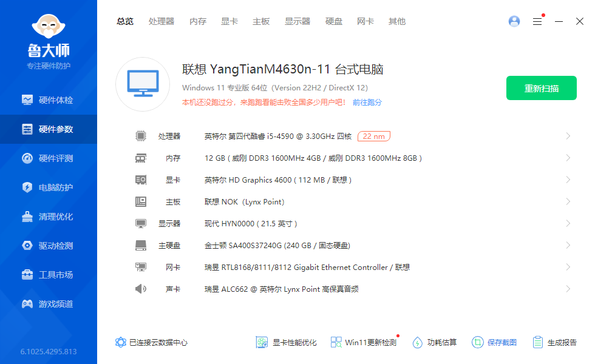Switch to 处理器 tab

click(161, 22)
